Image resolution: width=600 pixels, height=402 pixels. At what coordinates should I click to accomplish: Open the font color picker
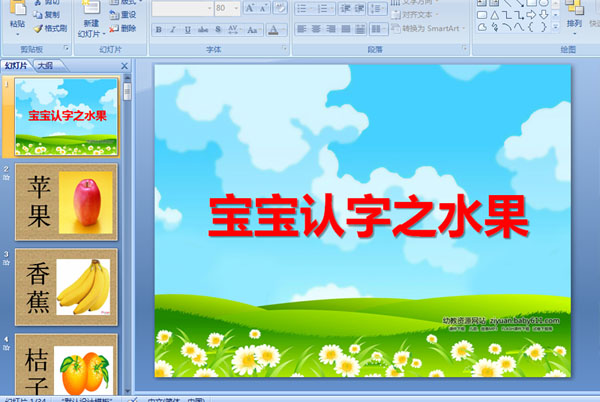280,29
